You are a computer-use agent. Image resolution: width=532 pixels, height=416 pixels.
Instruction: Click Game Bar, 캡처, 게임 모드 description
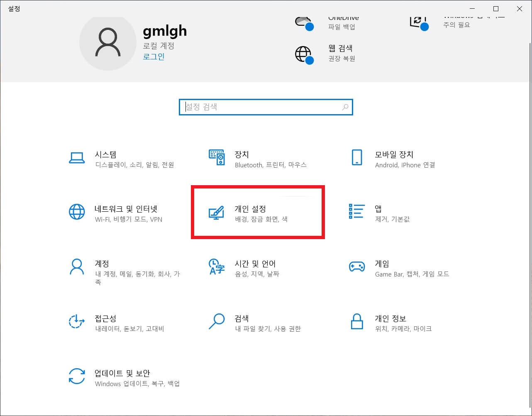click(x=412, y=274)
